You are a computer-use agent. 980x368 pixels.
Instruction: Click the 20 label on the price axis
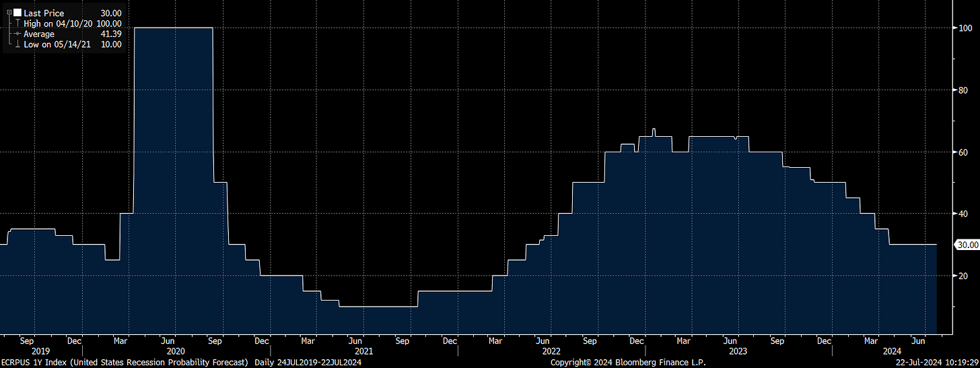(x=963, y=276)
